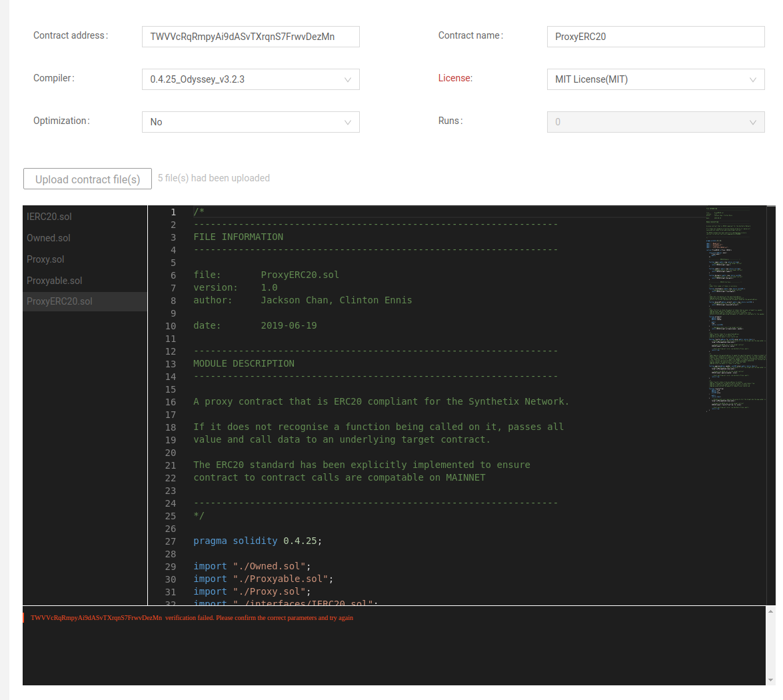Screen dimensions: 783x700
Task: Click the 'If it does not recognise' line
Action: [x=379, y=427]
